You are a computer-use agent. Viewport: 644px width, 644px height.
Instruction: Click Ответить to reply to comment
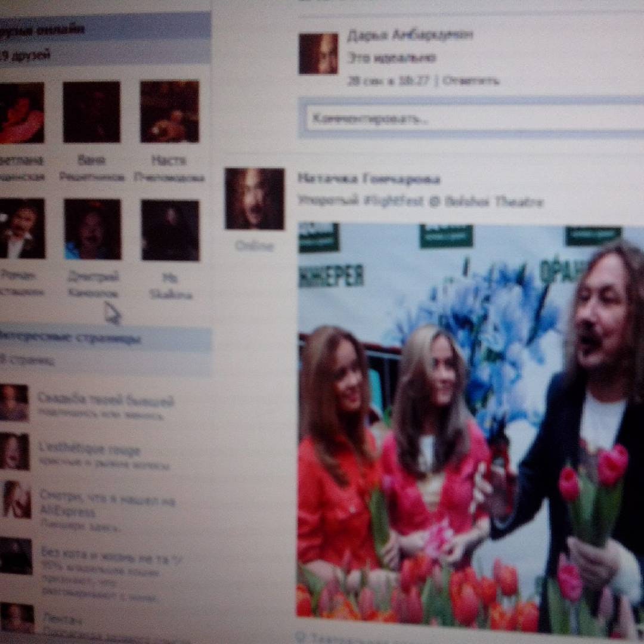point(471,81)
